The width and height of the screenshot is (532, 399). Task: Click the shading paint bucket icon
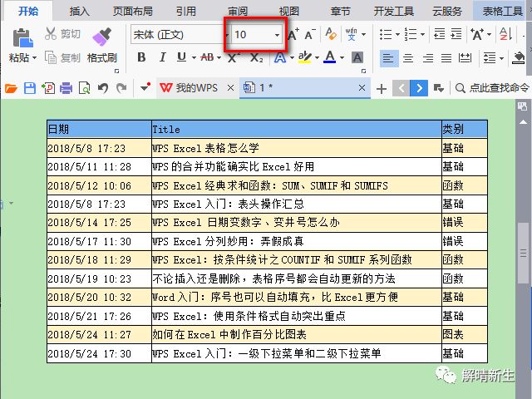[x=519, y=58]
